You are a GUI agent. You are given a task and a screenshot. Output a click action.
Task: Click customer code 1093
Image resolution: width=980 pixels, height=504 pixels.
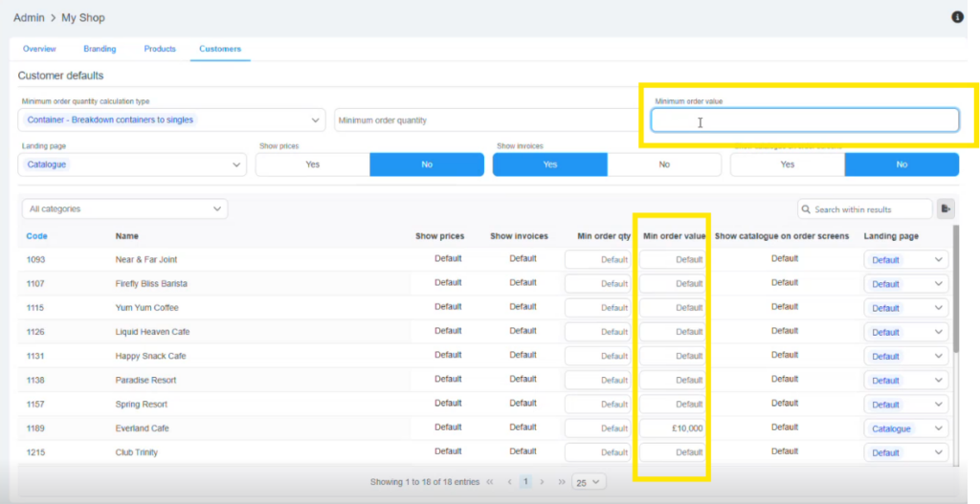coord(35,259)
